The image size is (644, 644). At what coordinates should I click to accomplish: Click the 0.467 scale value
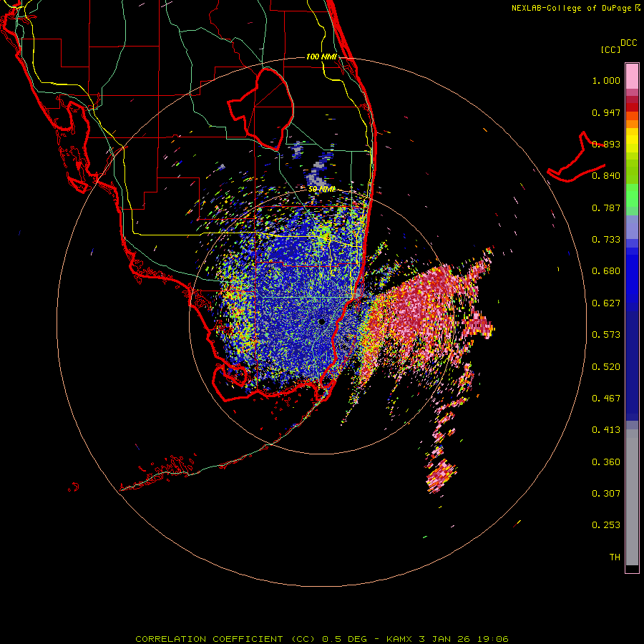pos(606,399)
